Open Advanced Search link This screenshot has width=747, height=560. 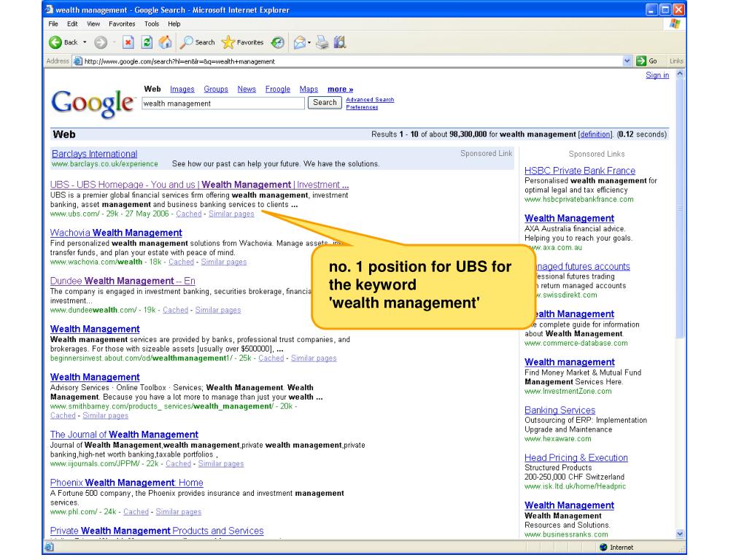[370, 99]
